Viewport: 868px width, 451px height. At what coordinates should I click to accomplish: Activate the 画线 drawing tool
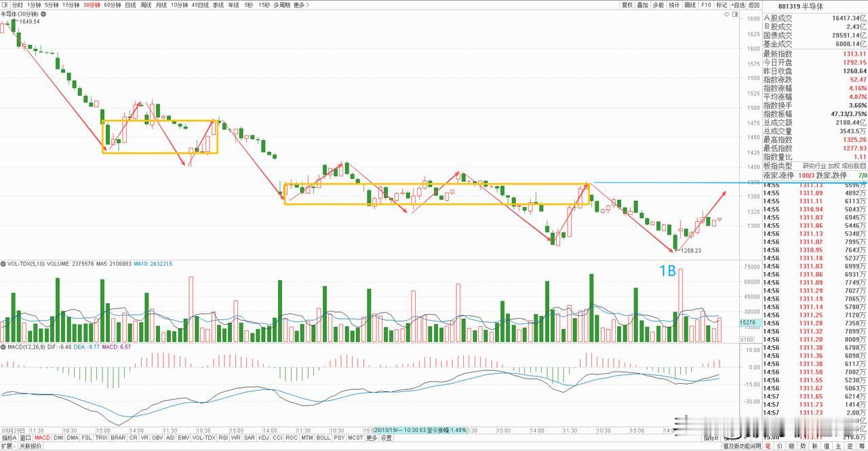690,5
